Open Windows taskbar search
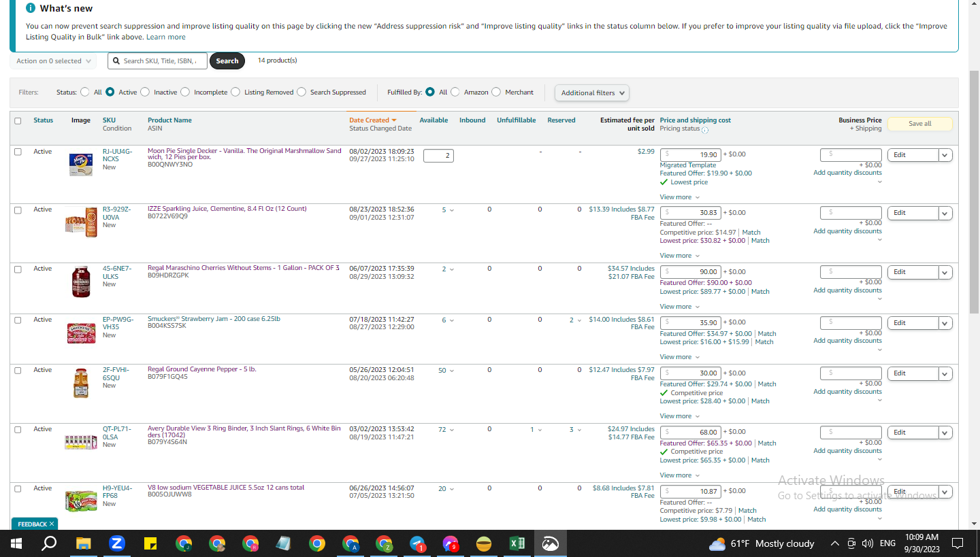Screen dimensions: 980x557 pyautogui.click(x=49, y=543)
